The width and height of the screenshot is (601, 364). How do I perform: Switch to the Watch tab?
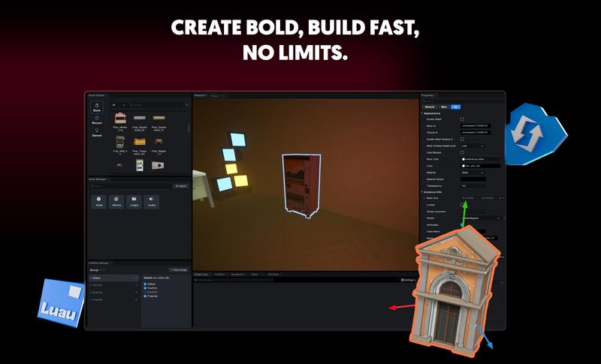[x=255, y=275]
